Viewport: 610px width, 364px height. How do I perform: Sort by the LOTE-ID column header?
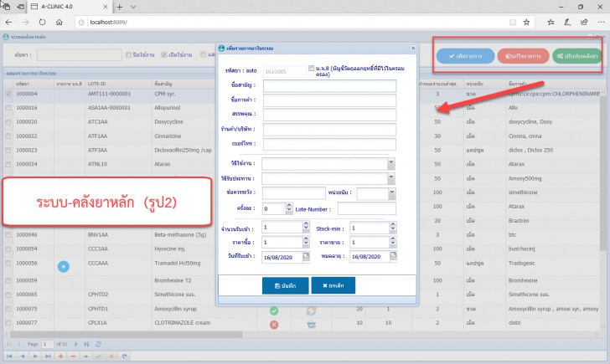click(x=118, y=84)
